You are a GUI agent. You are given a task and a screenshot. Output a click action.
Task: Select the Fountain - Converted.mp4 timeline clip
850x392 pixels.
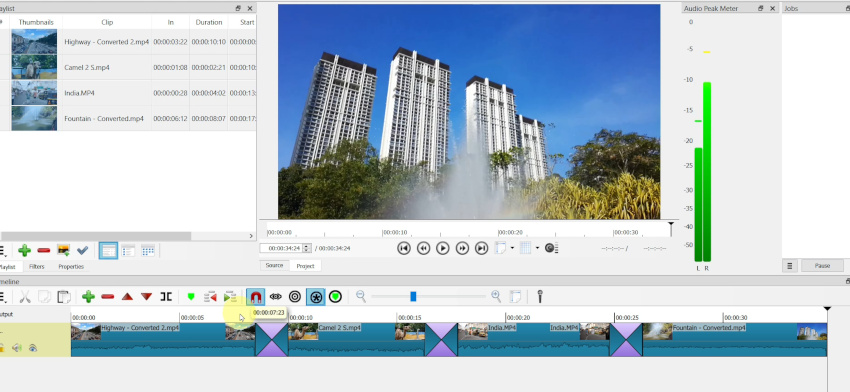735,340
